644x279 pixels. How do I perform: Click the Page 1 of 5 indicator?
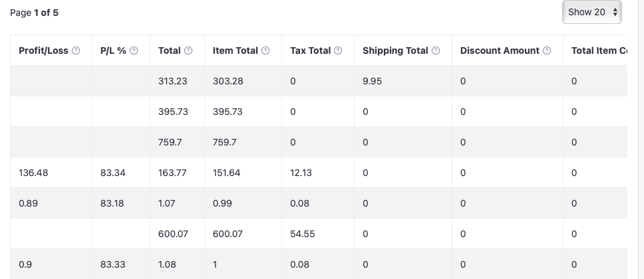click(x=35, y=13)
